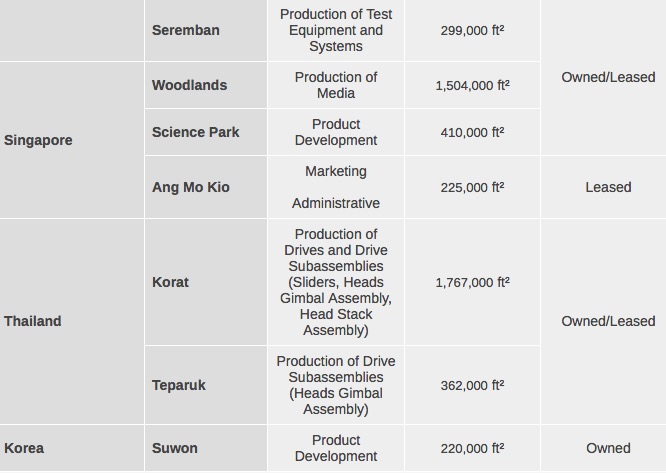Click the Korat location cell
666x473 pixels.
click(x=170, y=282)
